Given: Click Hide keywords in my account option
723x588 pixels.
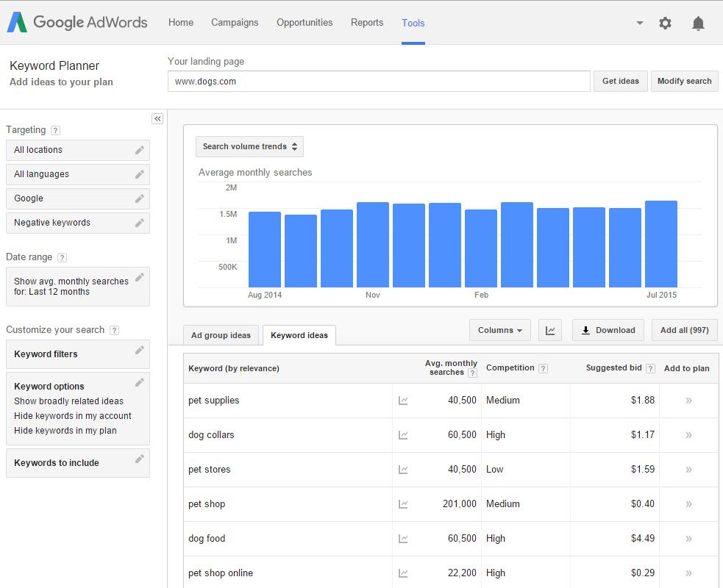Looking at the screenshot, I should click(x=72, y=416).
